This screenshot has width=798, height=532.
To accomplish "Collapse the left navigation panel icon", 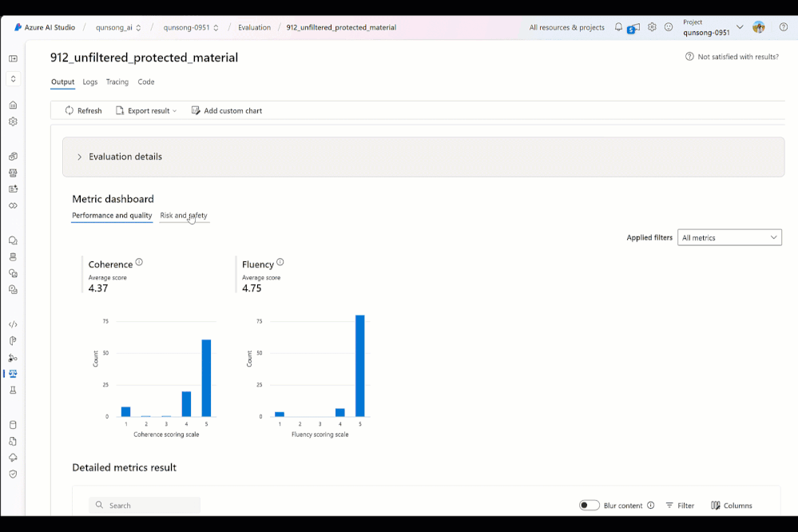I will (x=14, y=58).
